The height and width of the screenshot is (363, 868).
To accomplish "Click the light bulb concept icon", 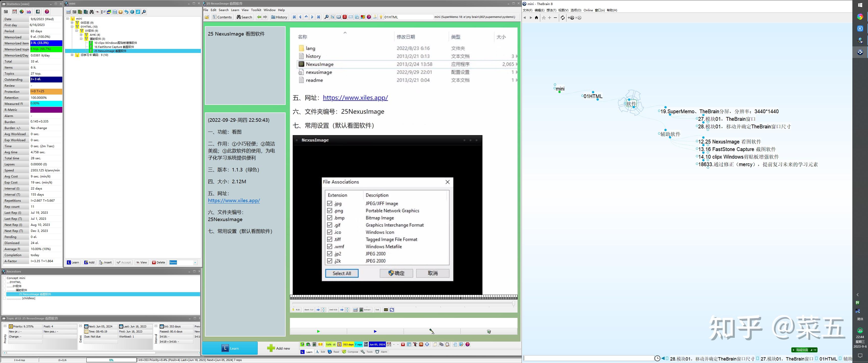I will (381, 17).
